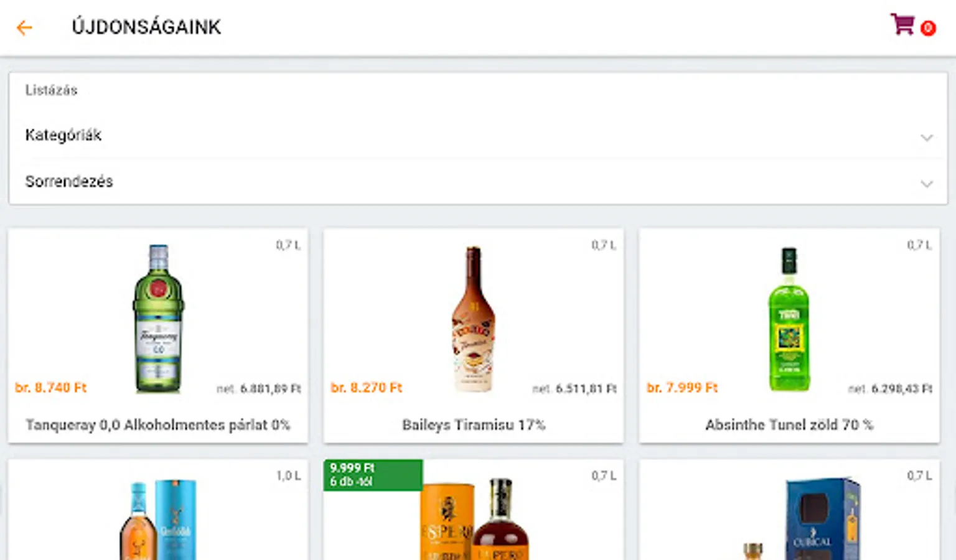Open the Tanqueray bottle image
956x560 pixels.
point(159,318)
